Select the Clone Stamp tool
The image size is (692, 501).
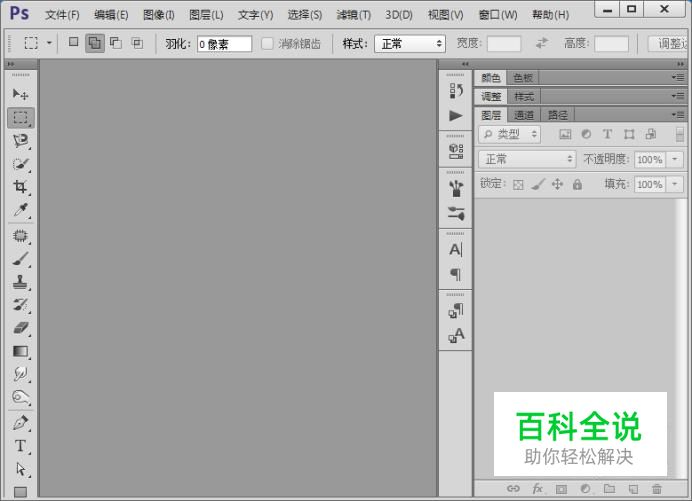pyautogui.click(x=20, y=282)
